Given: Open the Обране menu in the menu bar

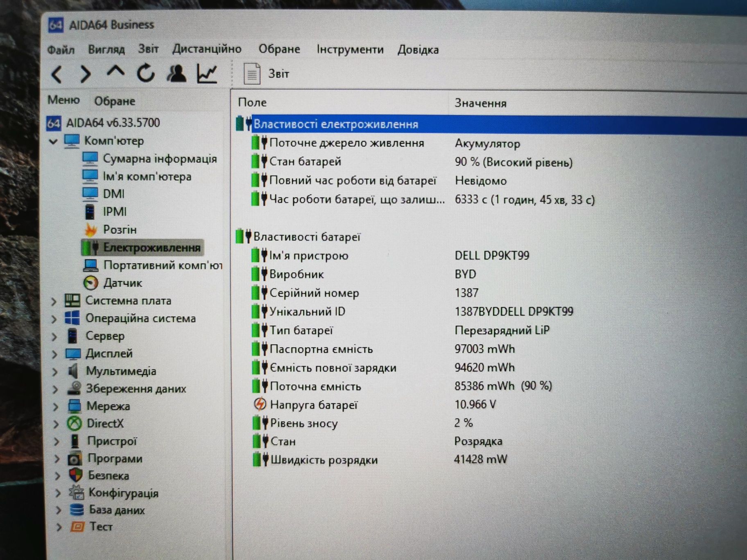Looking at the screenshot, I should click(279, 49).
